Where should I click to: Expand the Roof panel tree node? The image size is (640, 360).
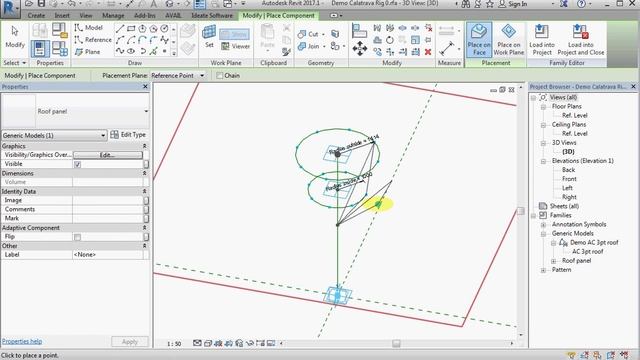553,261
